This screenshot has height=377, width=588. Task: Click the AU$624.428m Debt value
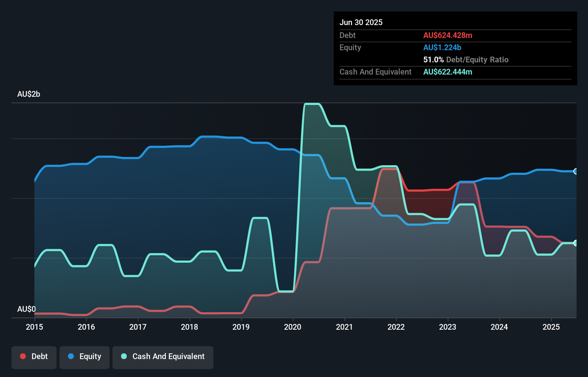[448, 35]
